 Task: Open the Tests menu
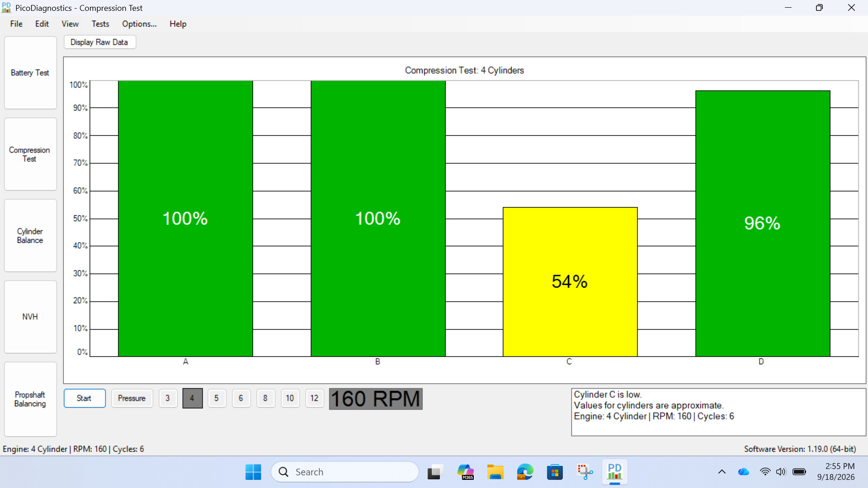coord(100,24)
